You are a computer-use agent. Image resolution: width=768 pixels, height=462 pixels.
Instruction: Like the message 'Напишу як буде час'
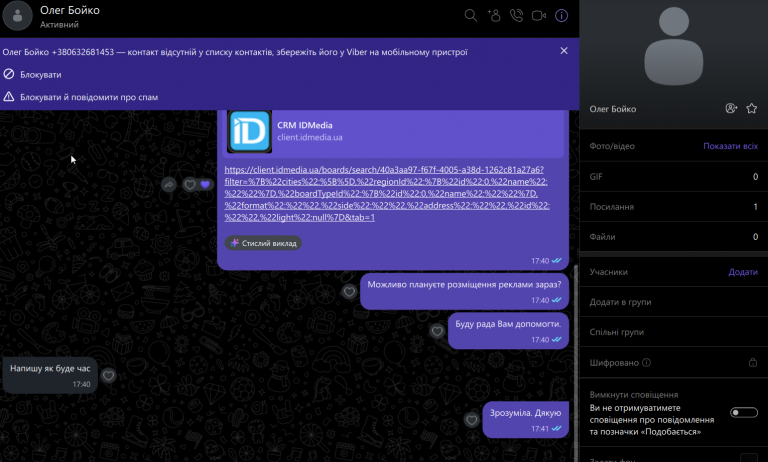(108, 376)
